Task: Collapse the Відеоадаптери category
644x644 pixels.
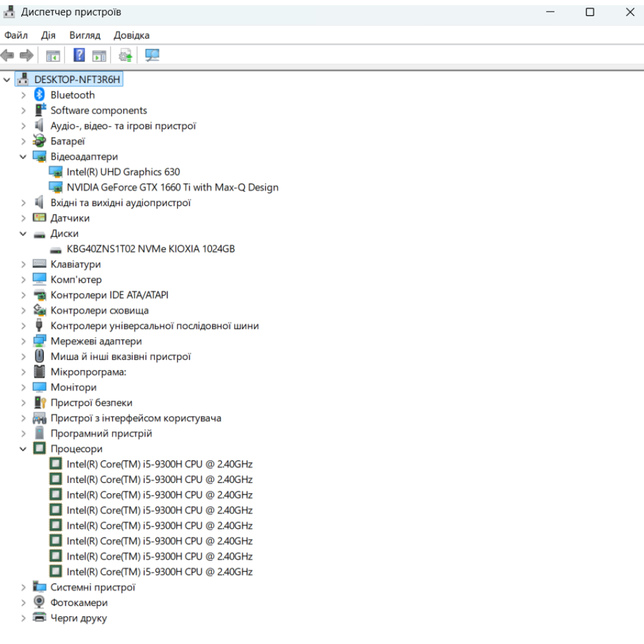Action: pyautogui.click(x=23, y=156)
